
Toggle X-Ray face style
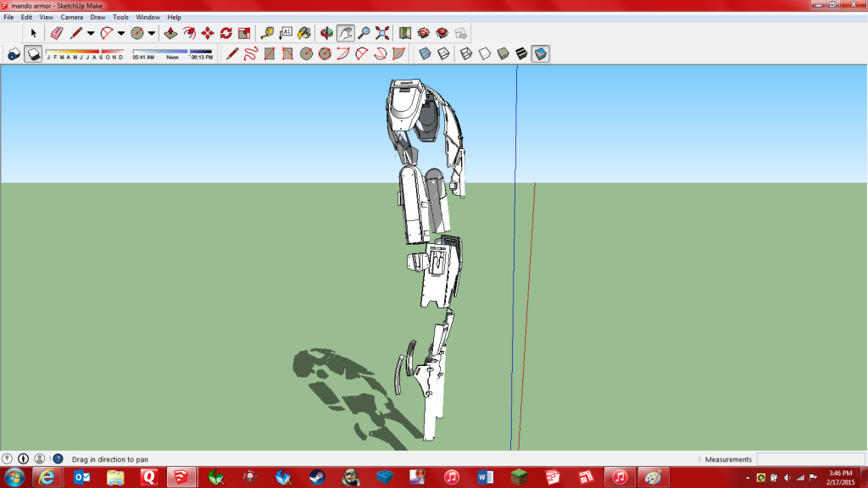point(425,53)
